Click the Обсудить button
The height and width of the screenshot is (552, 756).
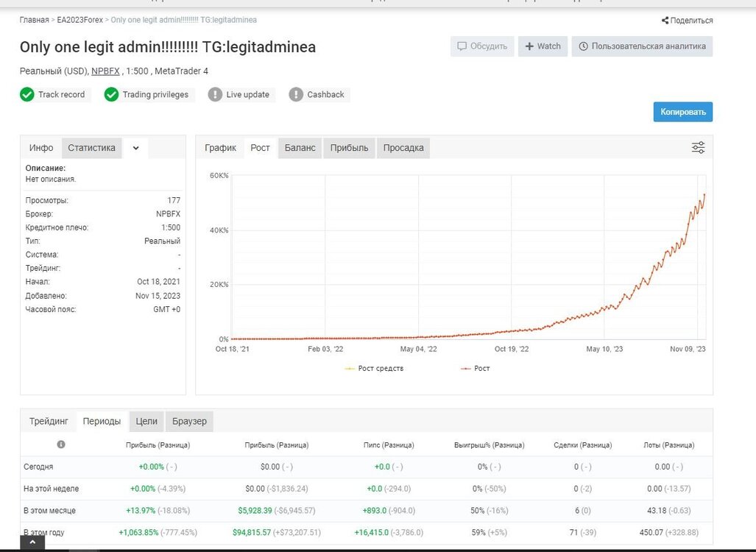tap(482, 46)
